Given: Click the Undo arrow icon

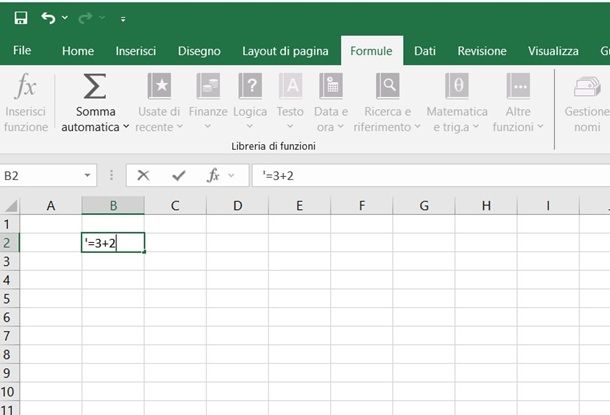Looking at the screenshot, I should [49, 18].
